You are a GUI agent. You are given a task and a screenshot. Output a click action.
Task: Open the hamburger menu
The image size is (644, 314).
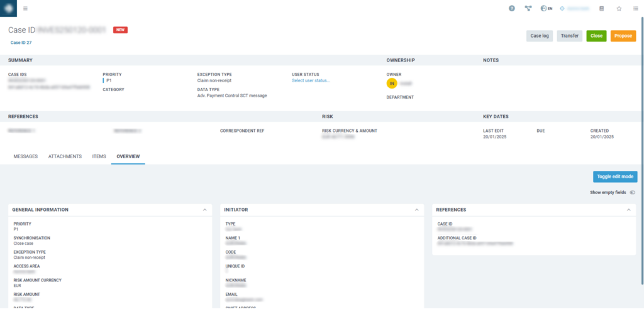click(25, 9)
